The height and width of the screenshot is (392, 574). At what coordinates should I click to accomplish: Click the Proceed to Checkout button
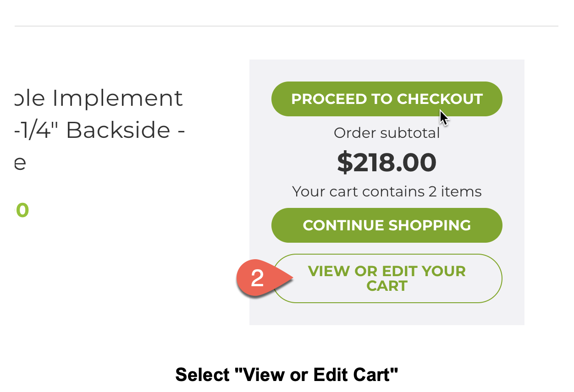[386, 99]
